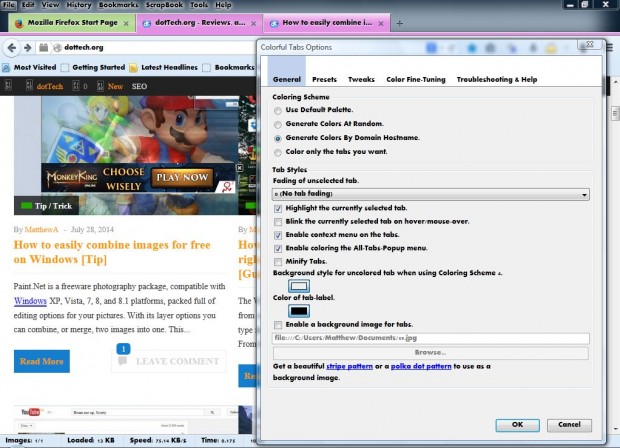Screen dimensions: 620x448
Task: Close the How to easily combine tab
Action: click(x=381, y=24)
